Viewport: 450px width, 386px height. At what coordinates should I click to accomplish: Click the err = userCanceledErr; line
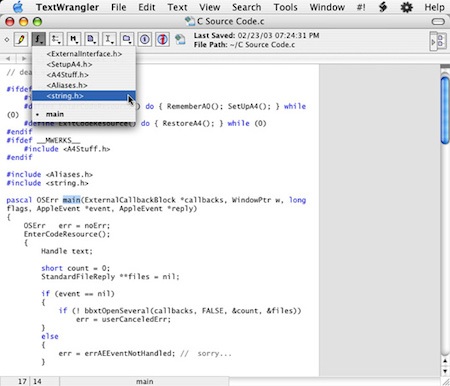click(x=123, y=319)
